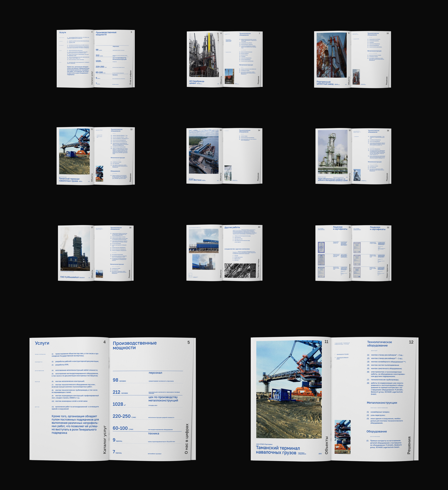Open the Другие работы spread, pages 19-20

tap(224, 253)
